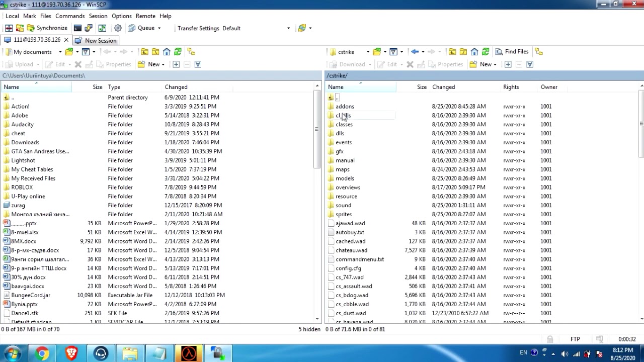Refresh the local panel directory
Image resolution: width=644 pixels, height=362 pixels.
(178, 52)
